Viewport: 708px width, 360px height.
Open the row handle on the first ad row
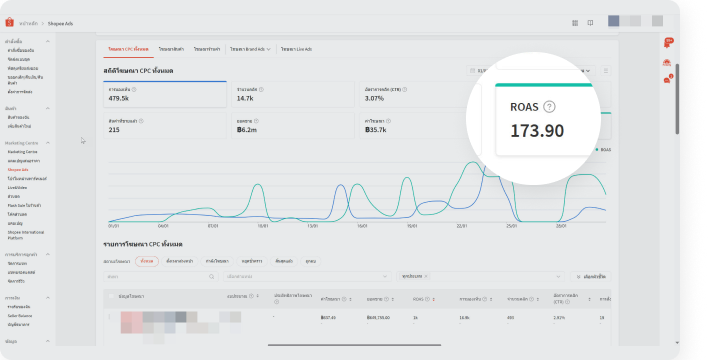[109, 317]
